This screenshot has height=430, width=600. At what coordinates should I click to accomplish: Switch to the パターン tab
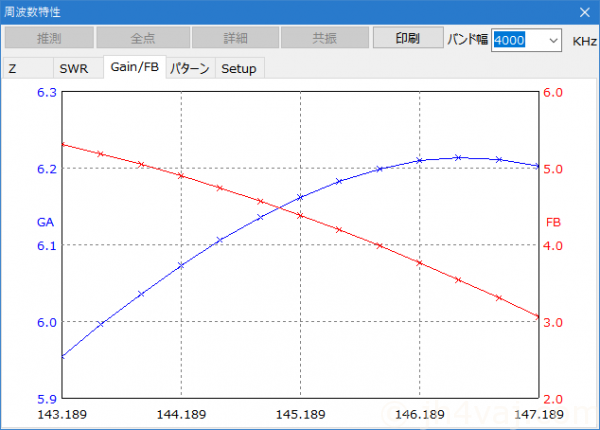pyautogui.click(x=190, y=69)
